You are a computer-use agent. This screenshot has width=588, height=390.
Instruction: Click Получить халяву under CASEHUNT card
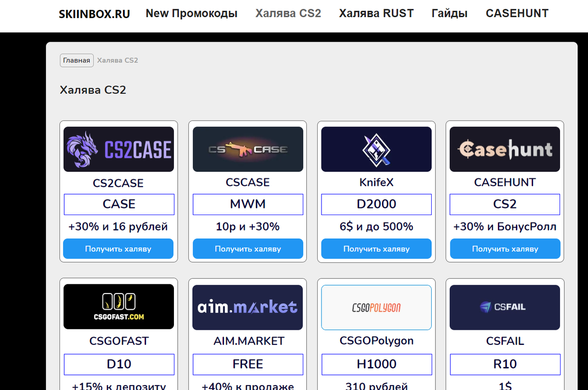[x=505, y=249]
